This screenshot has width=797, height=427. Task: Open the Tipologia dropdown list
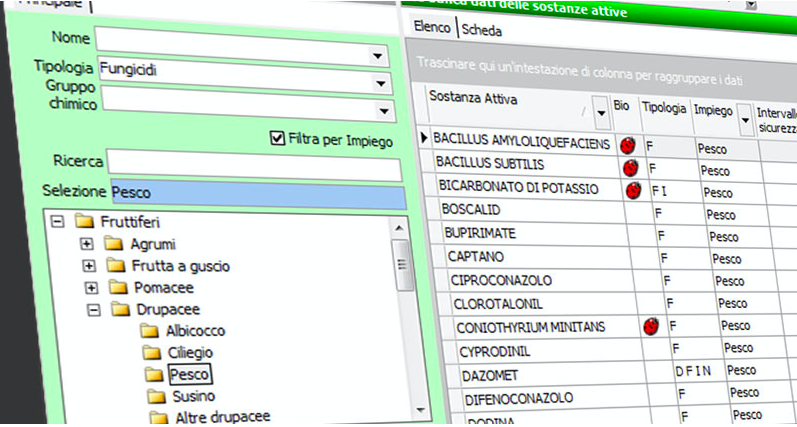[x=378, y=84]
